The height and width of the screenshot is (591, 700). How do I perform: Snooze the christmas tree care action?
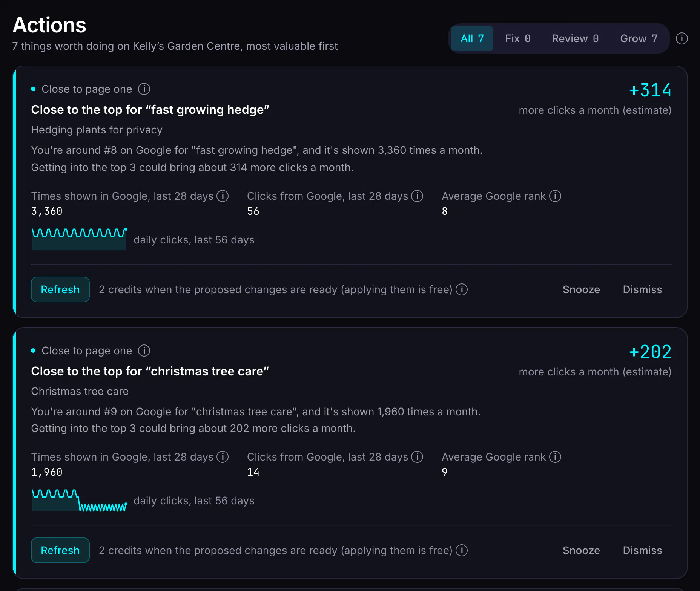click(581, 550)
